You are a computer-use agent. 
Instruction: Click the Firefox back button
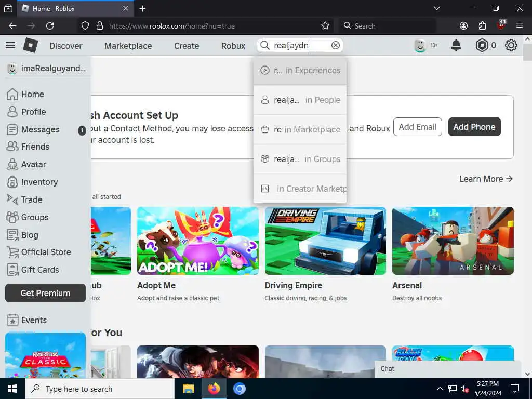[x=12, y=26]
